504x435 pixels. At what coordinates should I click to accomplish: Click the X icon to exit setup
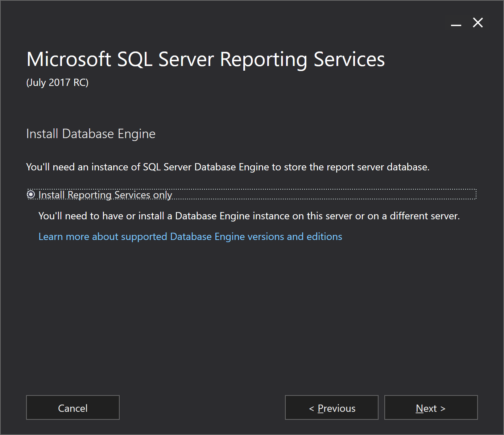click(x=478, y=23)
